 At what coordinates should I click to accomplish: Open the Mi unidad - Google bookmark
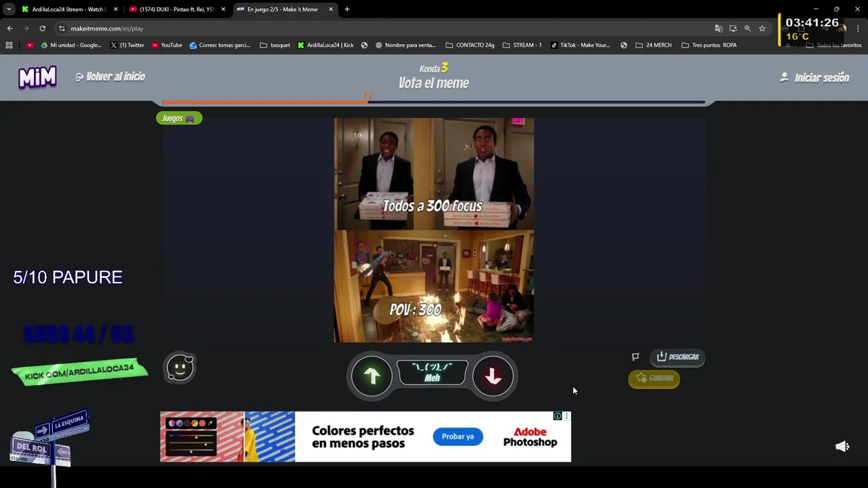point(71,45)
